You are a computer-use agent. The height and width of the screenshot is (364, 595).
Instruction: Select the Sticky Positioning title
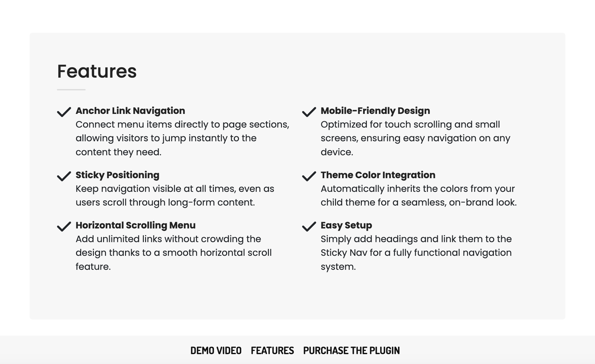[x=117, y=175]
